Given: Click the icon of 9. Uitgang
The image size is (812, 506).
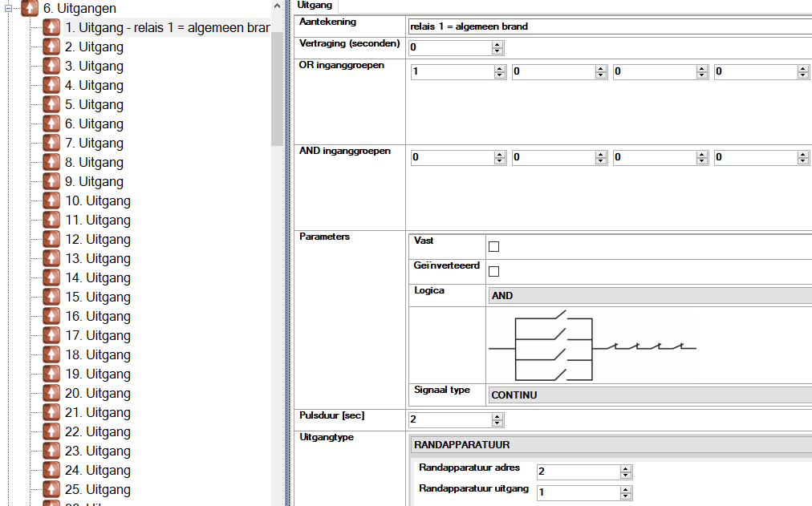Looking at the screenshot, I should pyautogui.click(x=51, y=181).
